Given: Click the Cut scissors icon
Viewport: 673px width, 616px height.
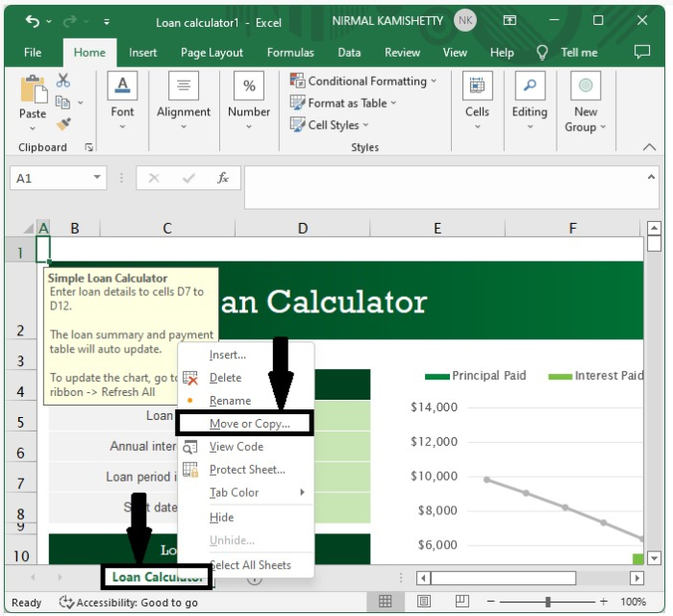Looking at the screenshot, I should pos(63,81).
